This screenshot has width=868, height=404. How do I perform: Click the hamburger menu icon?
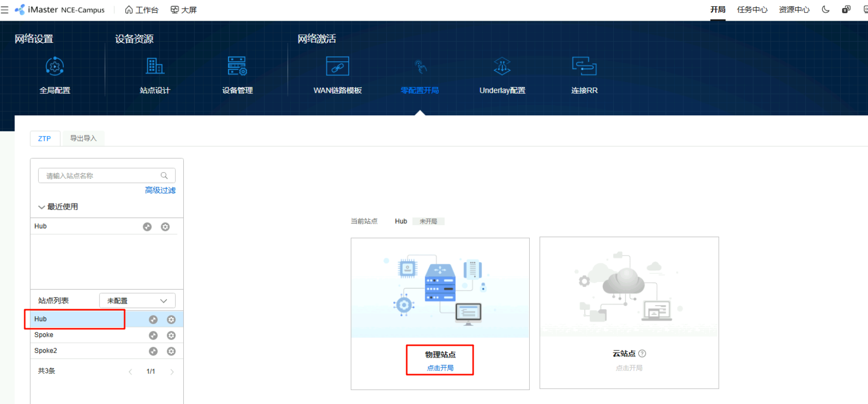pos(5,10)
